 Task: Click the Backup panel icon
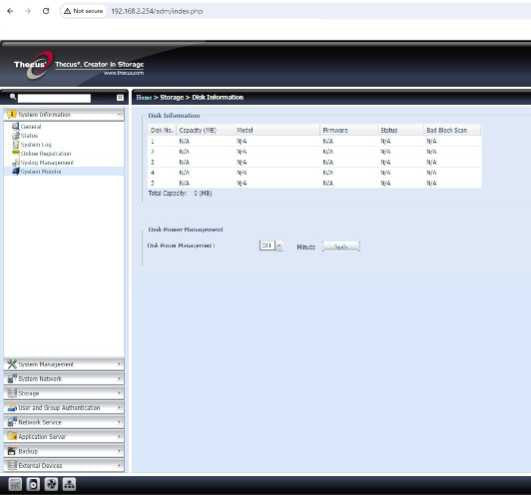12,451
